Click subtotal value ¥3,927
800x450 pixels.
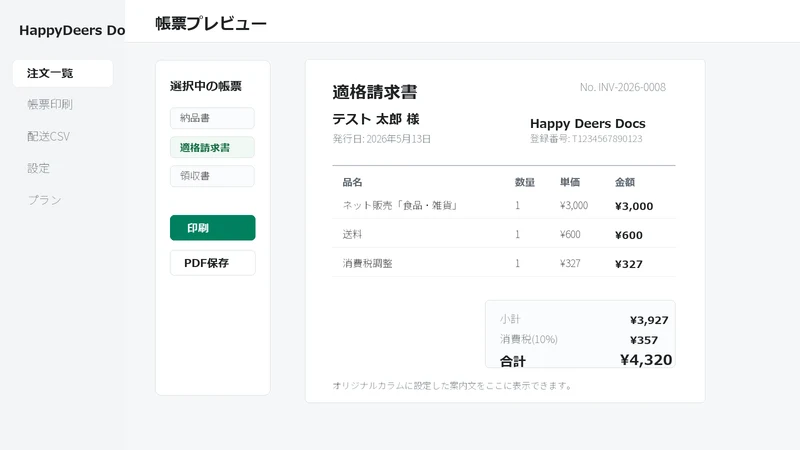649,320
